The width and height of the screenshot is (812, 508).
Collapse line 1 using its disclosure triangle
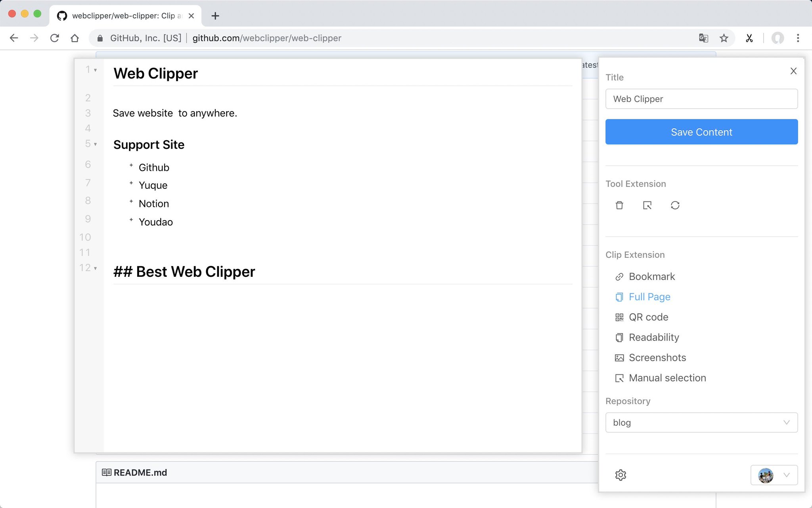95,69
